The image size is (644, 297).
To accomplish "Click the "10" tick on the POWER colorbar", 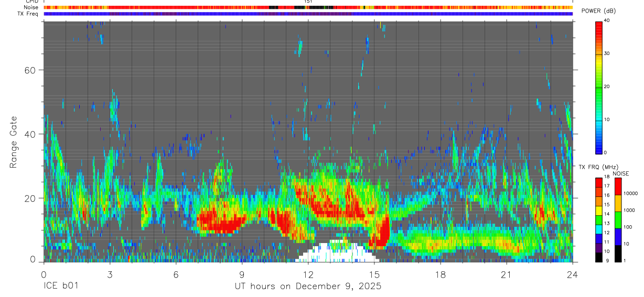I will click(607, 119).
